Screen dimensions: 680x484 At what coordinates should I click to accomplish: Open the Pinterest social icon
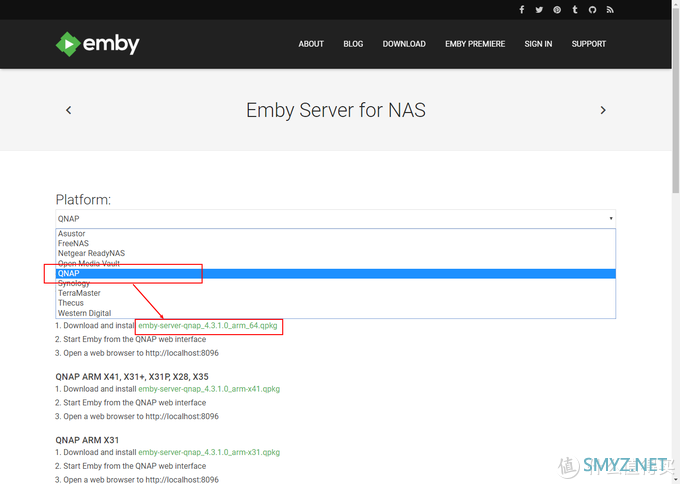pyautogui.click(x=557, y=10)
